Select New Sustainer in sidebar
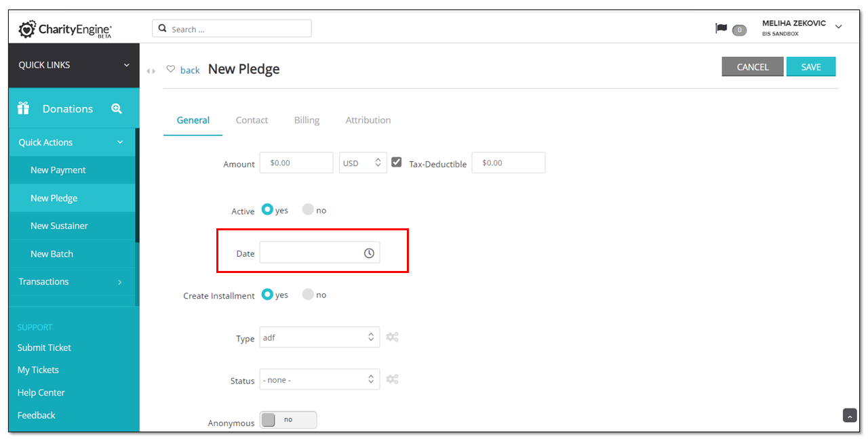 (72, 226)
